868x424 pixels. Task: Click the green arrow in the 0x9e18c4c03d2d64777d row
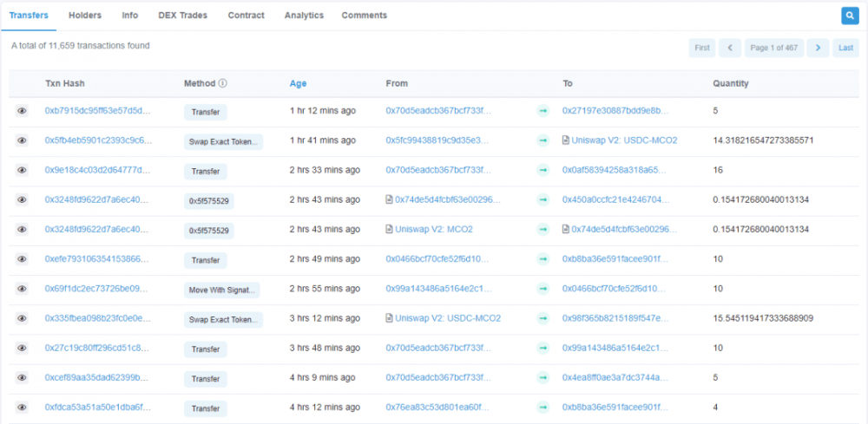(542, 171)
